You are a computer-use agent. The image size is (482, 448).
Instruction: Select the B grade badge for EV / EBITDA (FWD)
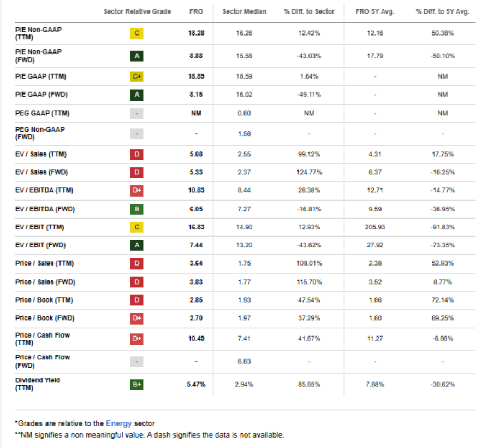coord(136,209)
